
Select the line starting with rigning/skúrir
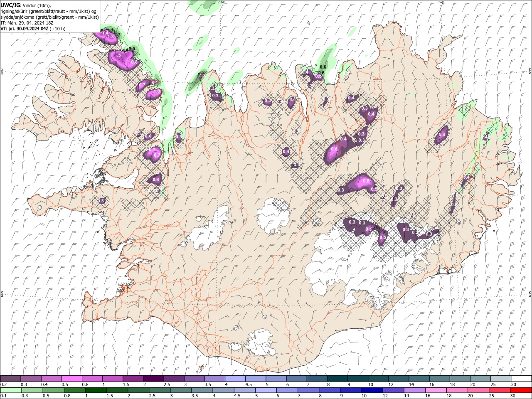49,11
